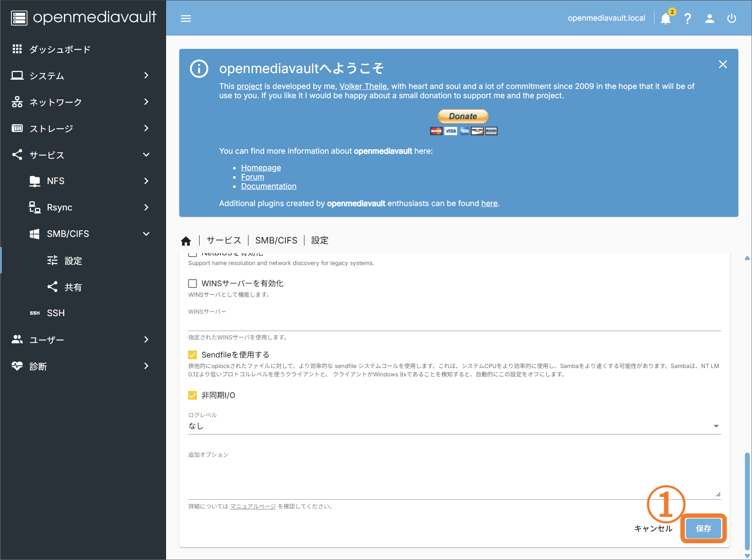Open the user account menu
752x560 pixels.
tap(709, 18)
